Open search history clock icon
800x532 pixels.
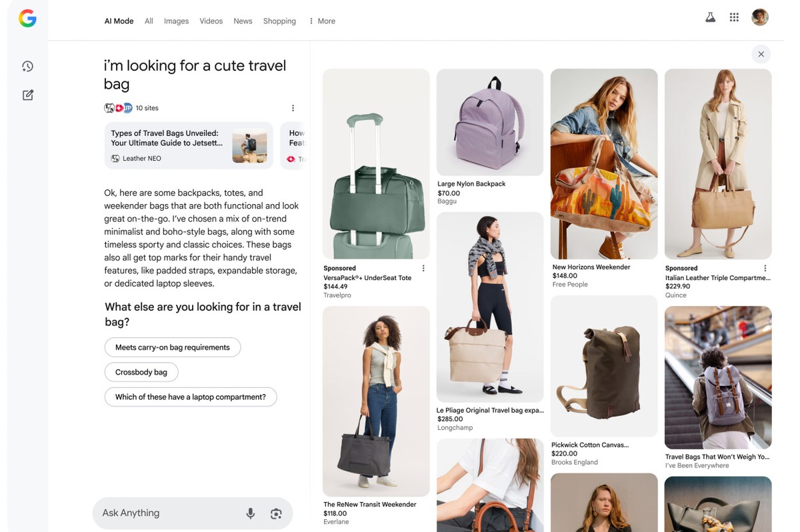click(27, 66)
